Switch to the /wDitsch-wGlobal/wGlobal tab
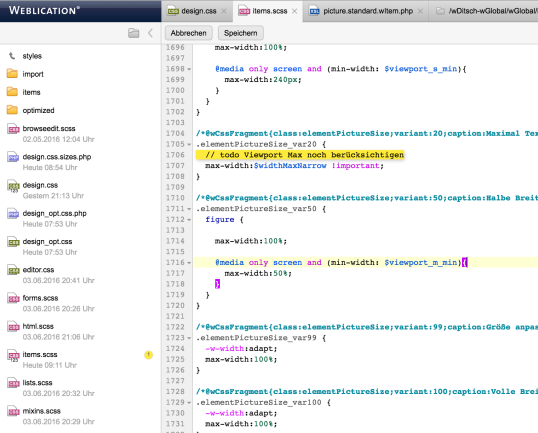 (484, 11)
